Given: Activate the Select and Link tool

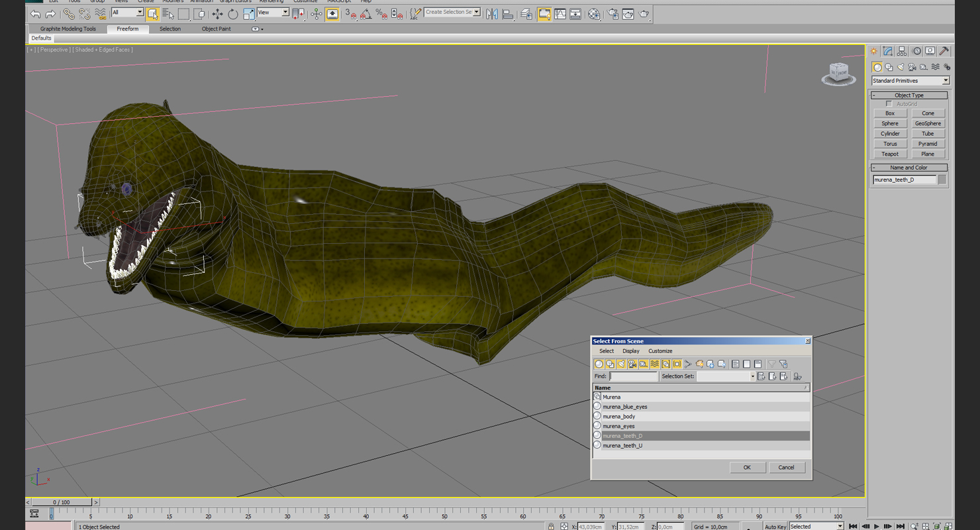Looking at the screenshot, I should (69, 14).
